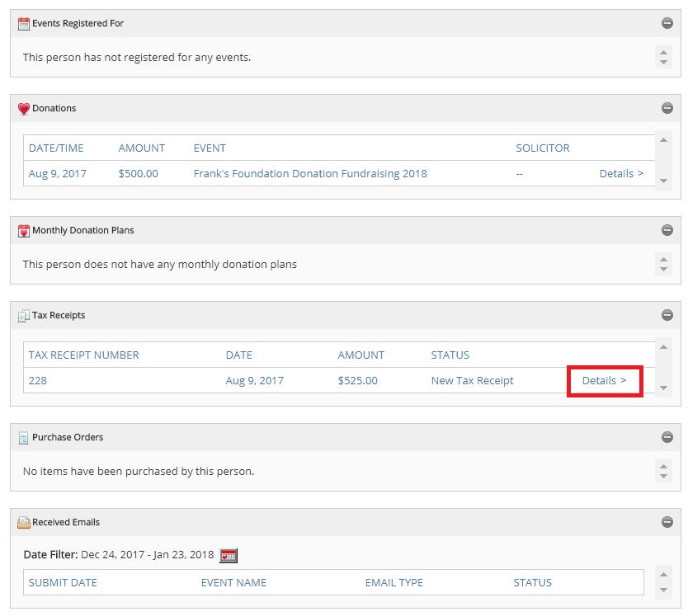Collapse the Purchase Orders panel
Image resolution: width=688 pixels, height=616 pixels.
tap(667, 437)
